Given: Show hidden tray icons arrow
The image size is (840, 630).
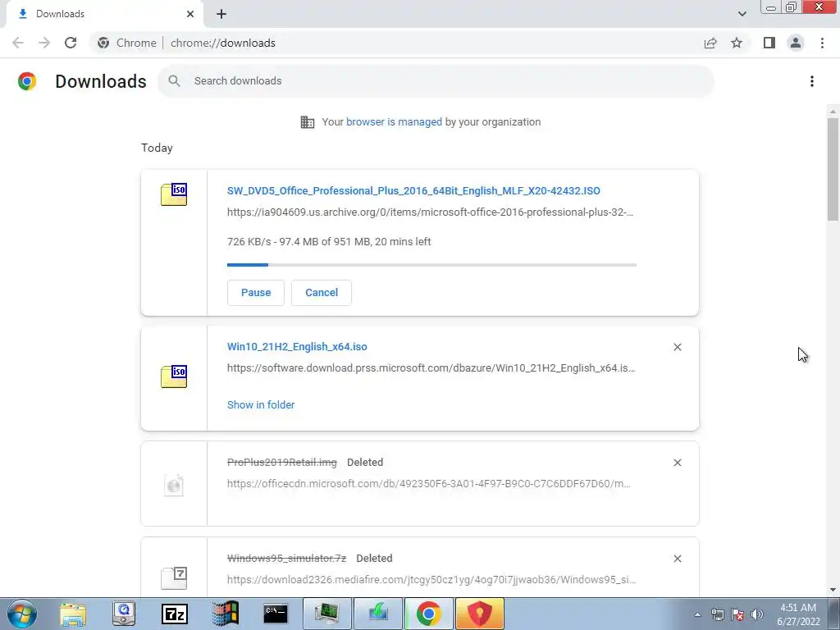Looking at the screenshot, I should 697,614.
